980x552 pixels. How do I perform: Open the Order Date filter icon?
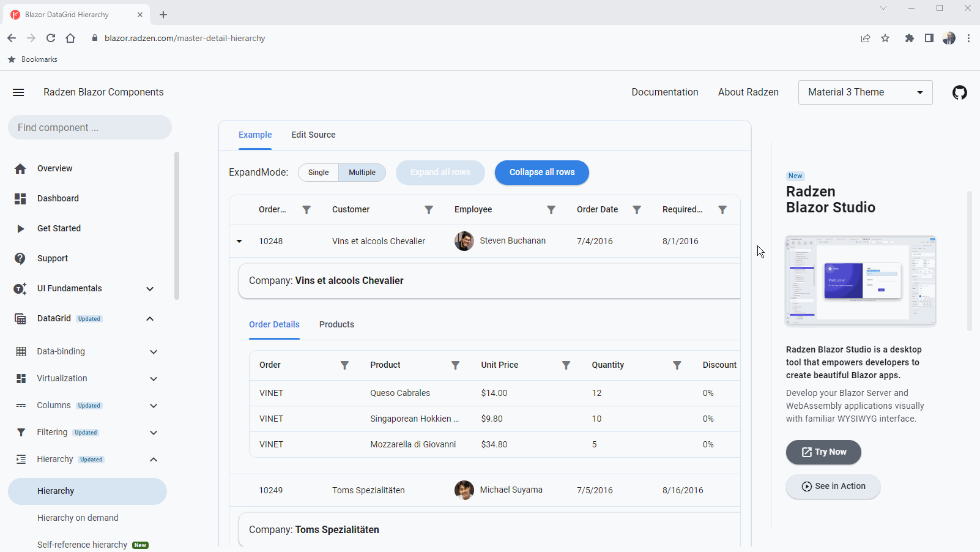coord(637,210)
